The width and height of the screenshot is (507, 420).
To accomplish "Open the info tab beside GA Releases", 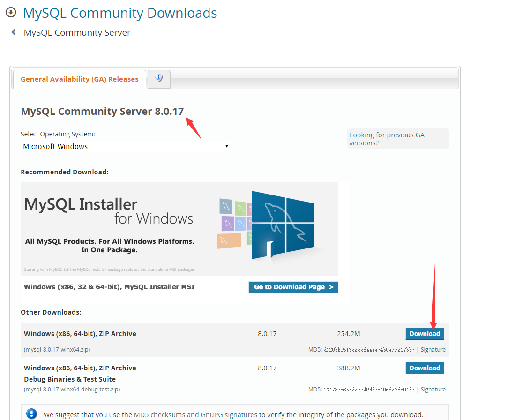I will tap(158, 79).
